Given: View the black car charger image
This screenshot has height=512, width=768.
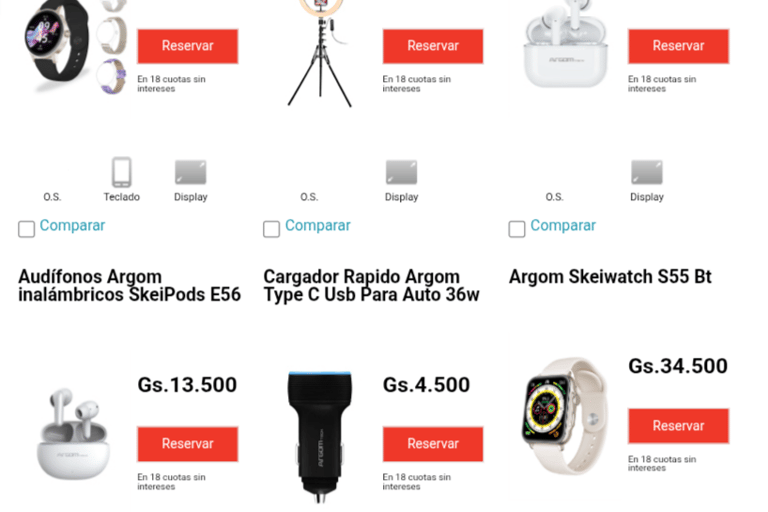Looking at the screenshot, I should pos(320,437).
